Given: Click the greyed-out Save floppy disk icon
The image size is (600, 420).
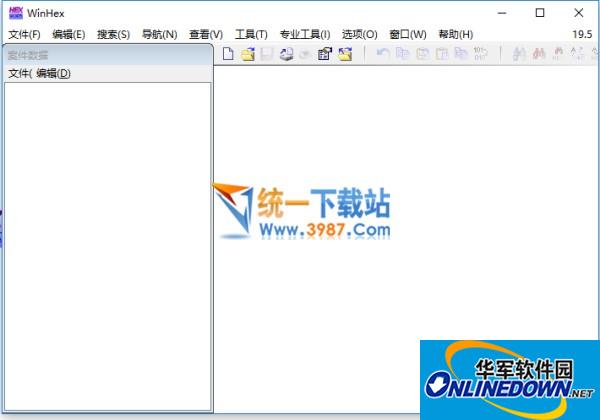Looking at the screenshot, I should 267,54.
